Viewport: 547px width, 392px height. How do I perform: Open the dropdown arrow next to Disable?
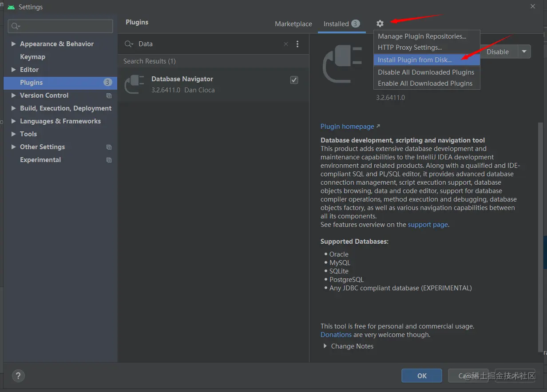(524, 51)
